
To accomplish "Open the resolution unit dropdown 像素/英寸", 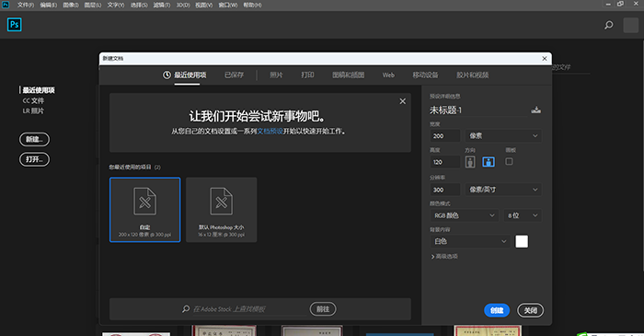I will tap(503, 190).
